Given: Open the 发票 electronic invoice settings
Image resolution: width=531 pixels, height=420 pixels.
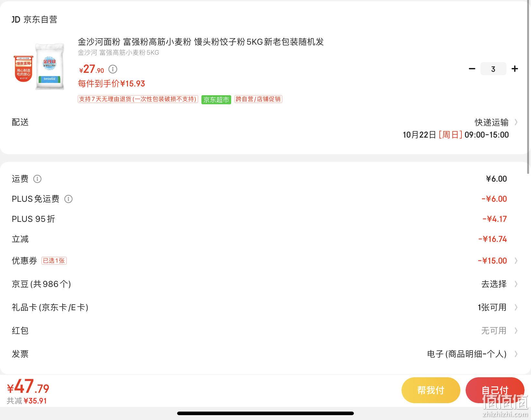Looking at the screenshot, I should pos(265,354).
